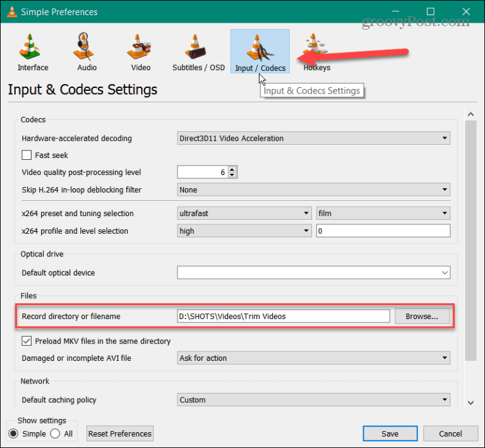Click the scroll down arrow of settings panel
Image resolution: width=485 pixels, height=448 pixels.
point(470,403)
